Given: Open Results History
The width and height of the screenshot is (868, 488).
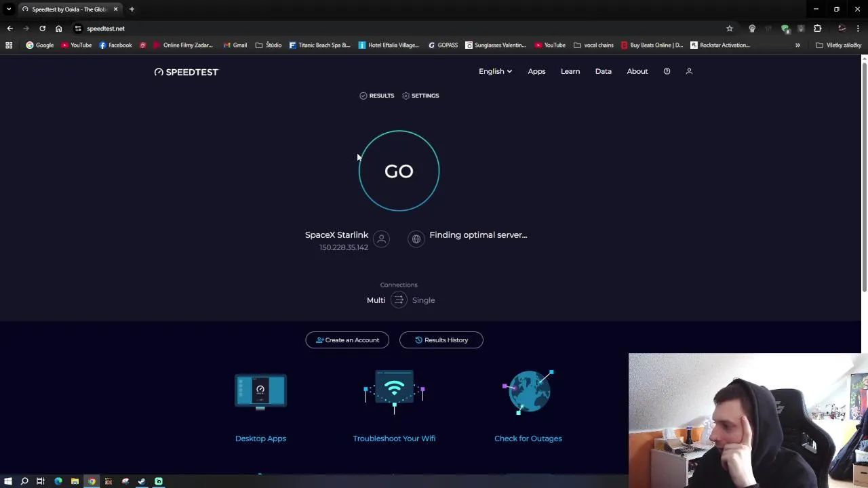Looking at the screenshot, I should pos(441,340).
